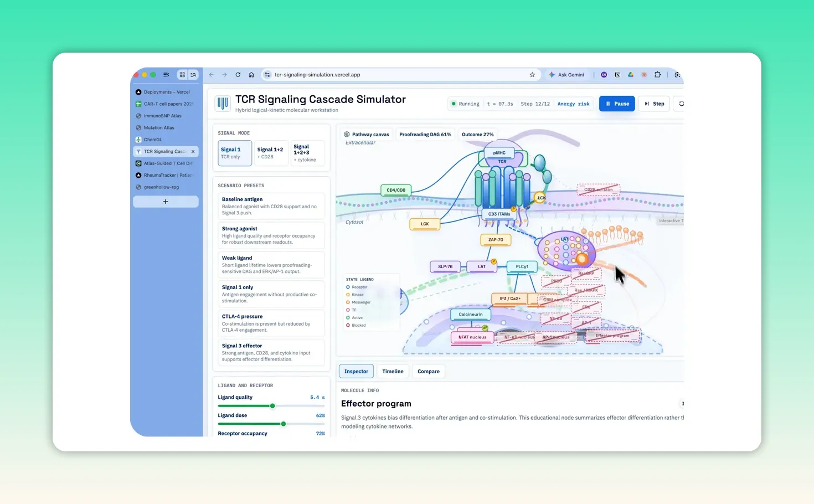This screenshot has width=814, height=504.
Task: Open the tab grid overview icon
Action: click(x=182, y=75)
